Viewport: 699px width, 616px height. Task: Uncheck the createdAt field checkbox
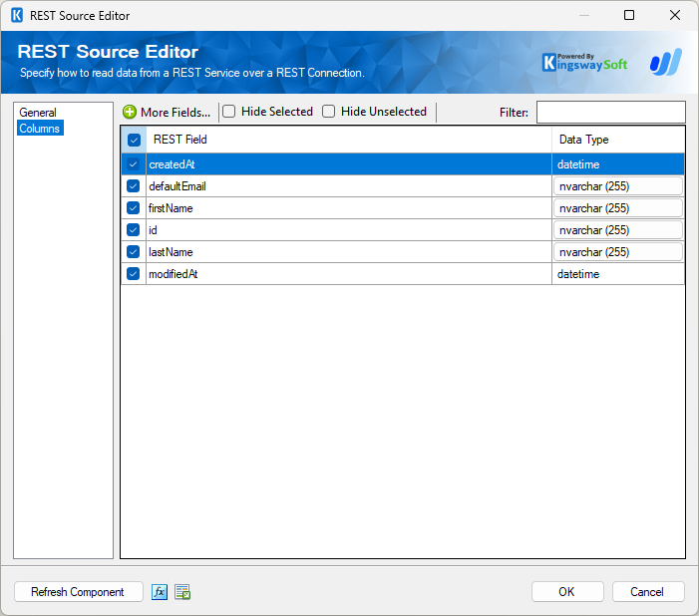133,164
